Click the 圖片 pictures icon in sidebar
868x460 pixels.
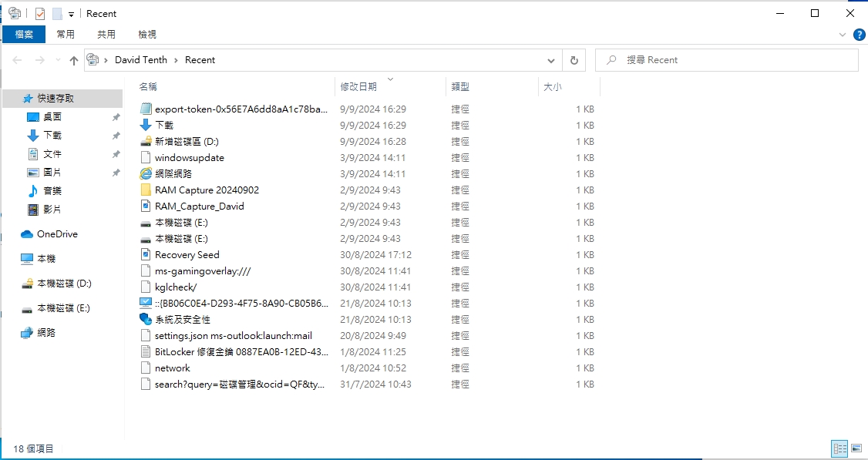click(x=33, y=172)
